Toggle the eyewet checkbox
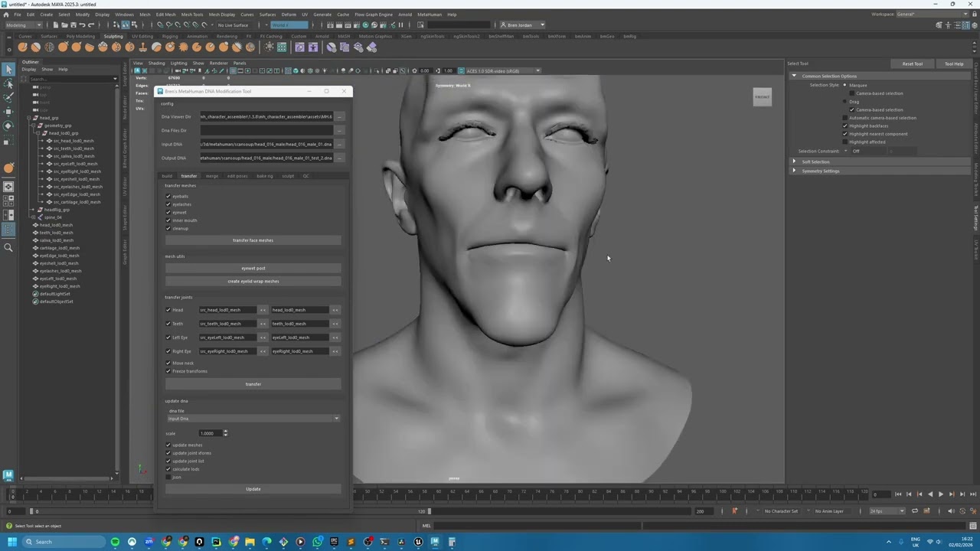980x551 pixels. pyautogui.click(x=168, y=213)
